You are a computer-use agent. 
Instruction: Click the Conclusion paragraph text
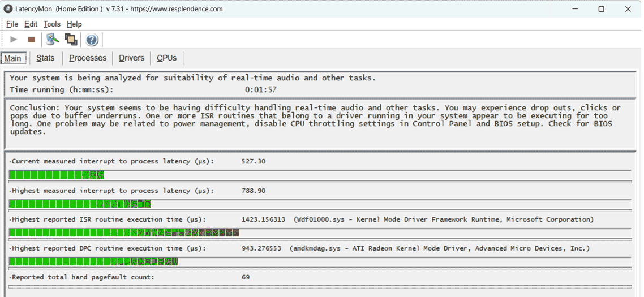click(x=315, y=119)
